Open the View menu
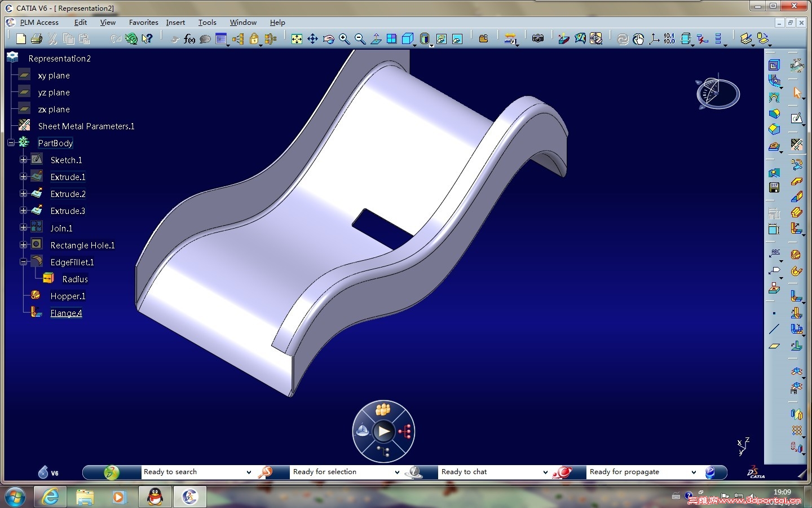This screenshot has height=508, width=812. (108, 23)
